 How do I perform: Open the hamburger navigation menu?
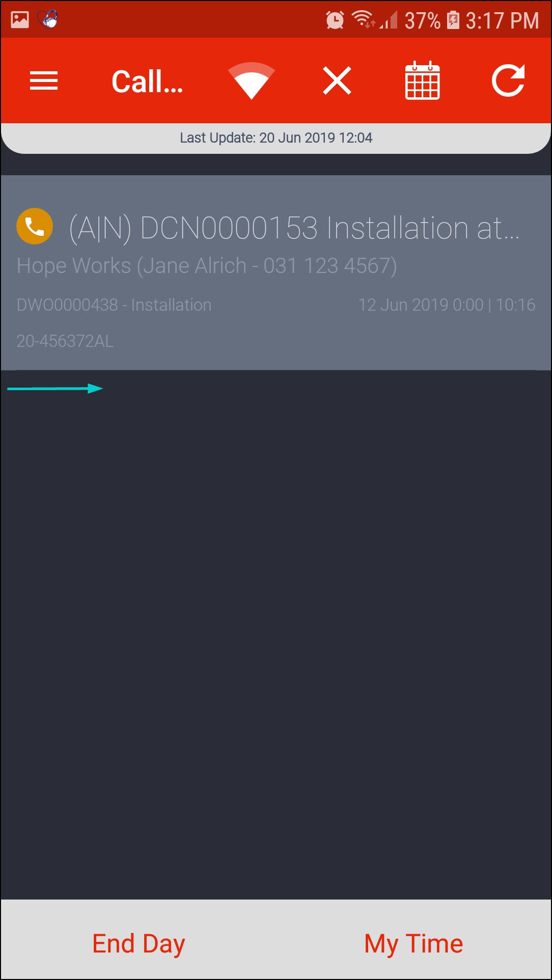click(44, 80)
